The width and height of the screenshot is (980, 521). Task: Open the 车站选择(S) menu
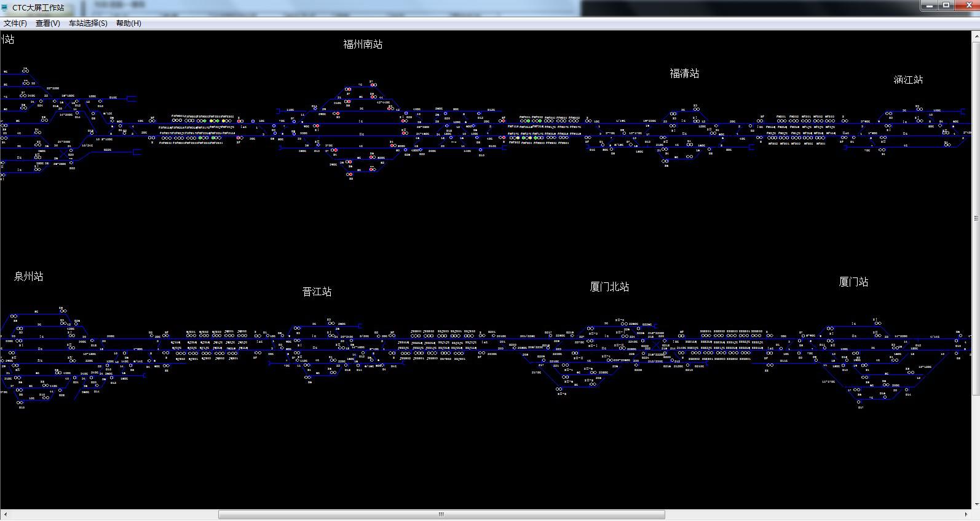pos(88,23)
